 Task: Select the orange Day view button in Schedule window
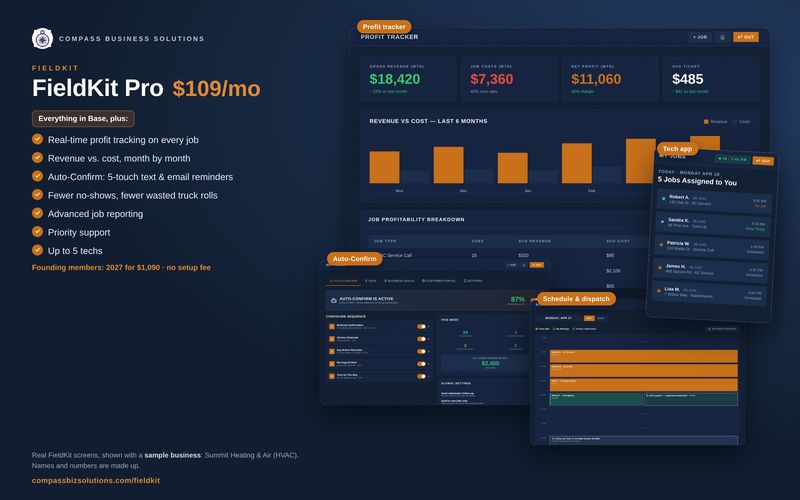click(589, 318)
